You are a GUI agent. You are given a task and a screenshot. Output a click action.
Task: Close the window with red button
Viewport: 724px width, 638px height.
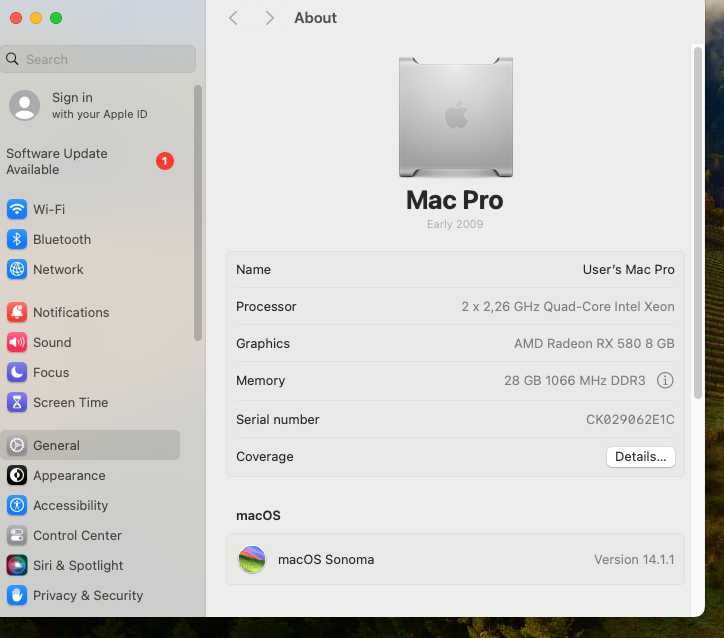click(16, 18)
